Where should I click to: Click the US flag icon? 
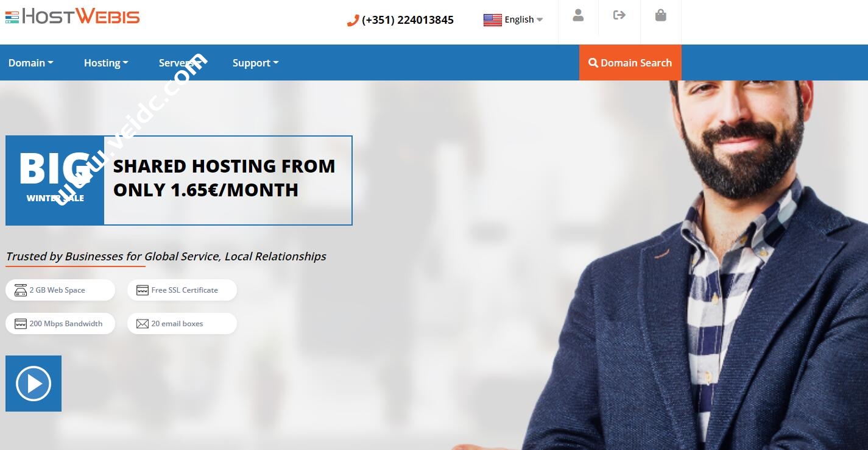click(492, 20)
